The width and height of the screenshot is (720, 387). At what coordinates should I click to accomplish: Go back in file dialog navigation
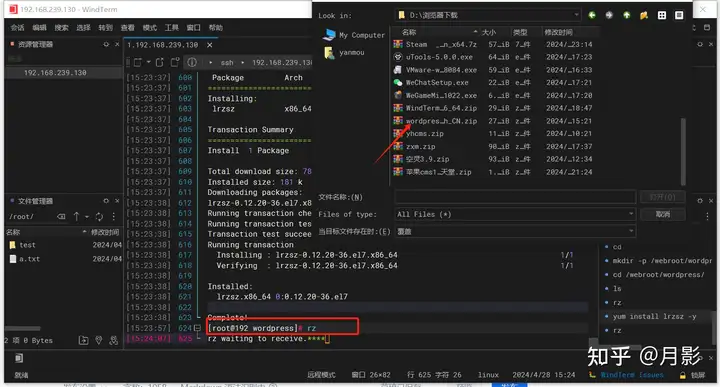[x=592, y=15]
